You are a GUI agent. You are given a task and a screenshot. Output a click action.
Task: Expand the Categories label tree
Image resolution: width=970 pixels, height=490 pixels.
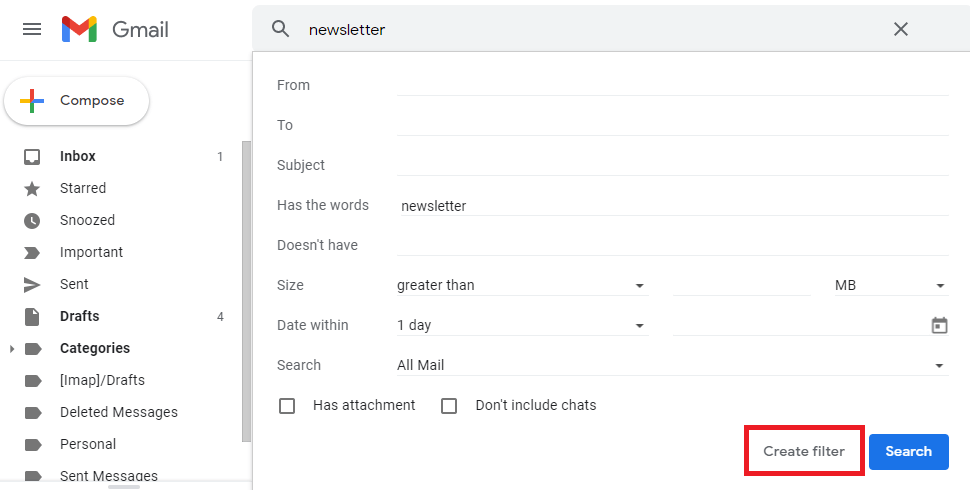12,349
